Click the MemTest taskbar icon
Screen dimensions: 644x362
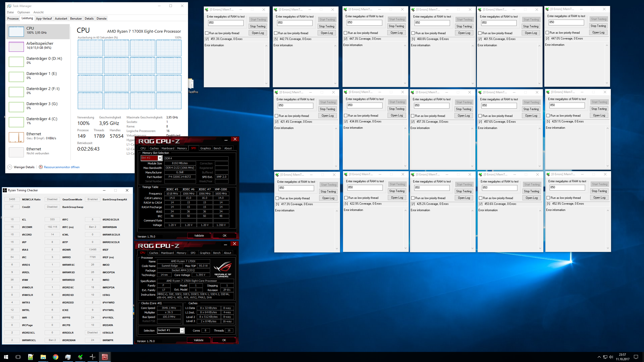(80, 357)
